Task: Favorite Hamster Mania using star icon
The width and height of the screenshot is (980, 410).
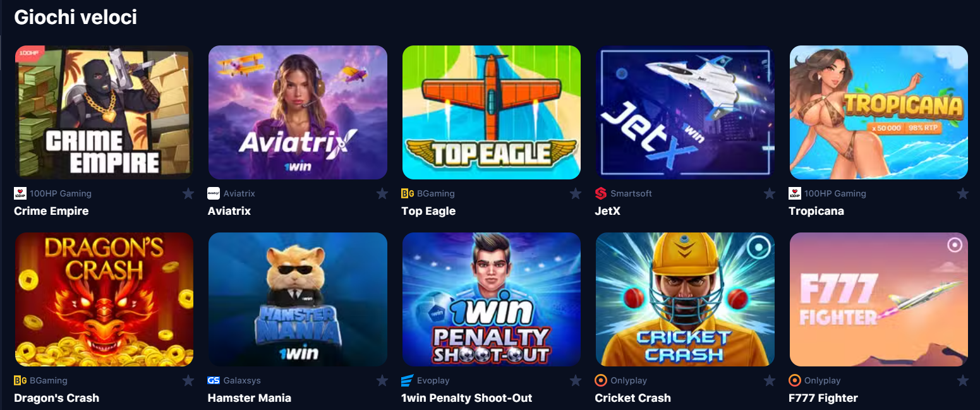Action: (x=382, y=380)
